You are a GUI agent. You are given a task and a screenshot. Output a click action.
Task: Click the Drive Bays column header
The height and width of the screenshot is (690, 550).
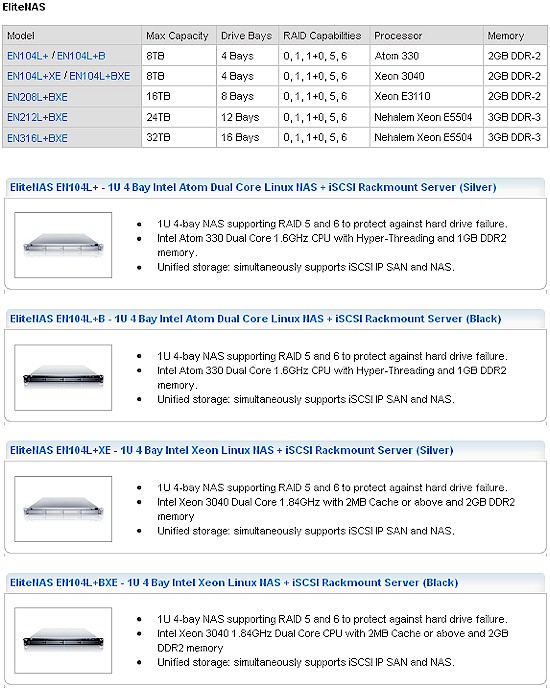246,36
